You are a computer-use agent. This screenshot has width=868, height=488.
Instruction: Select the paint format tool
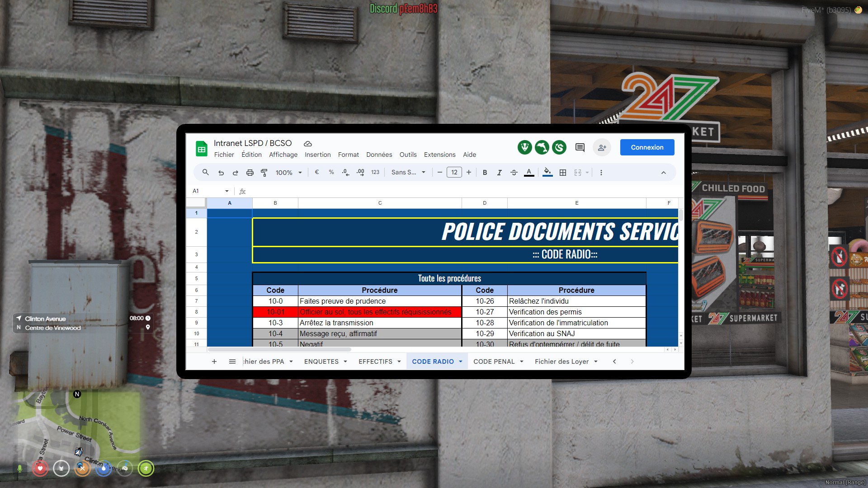(264, 173)
